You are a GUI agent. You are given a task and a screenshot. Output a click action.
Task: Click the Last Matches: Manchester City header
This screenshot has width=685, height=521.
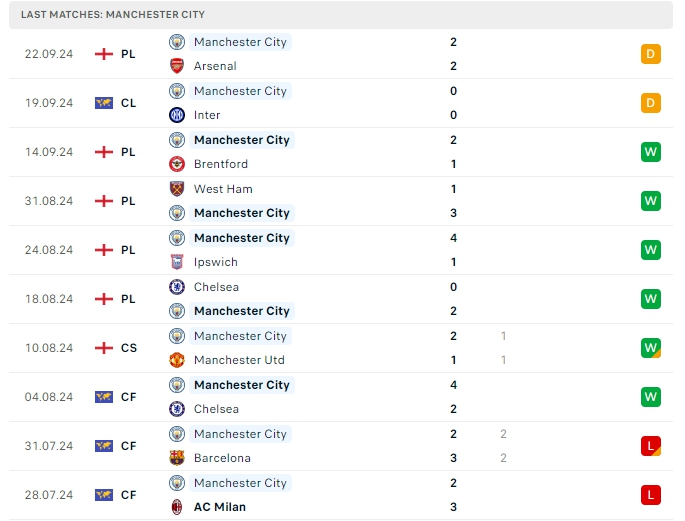(112, 15)
